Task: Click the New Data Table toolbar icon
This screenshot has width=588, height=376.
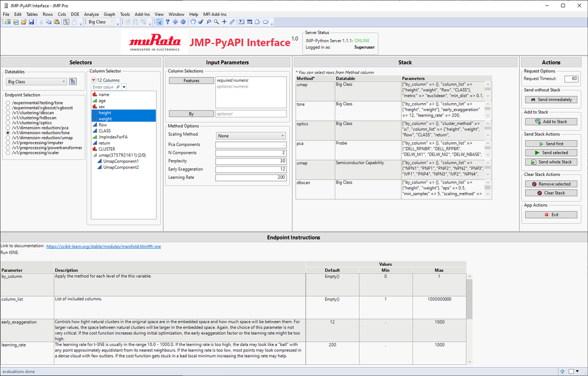Action: [x=8, y=22]
